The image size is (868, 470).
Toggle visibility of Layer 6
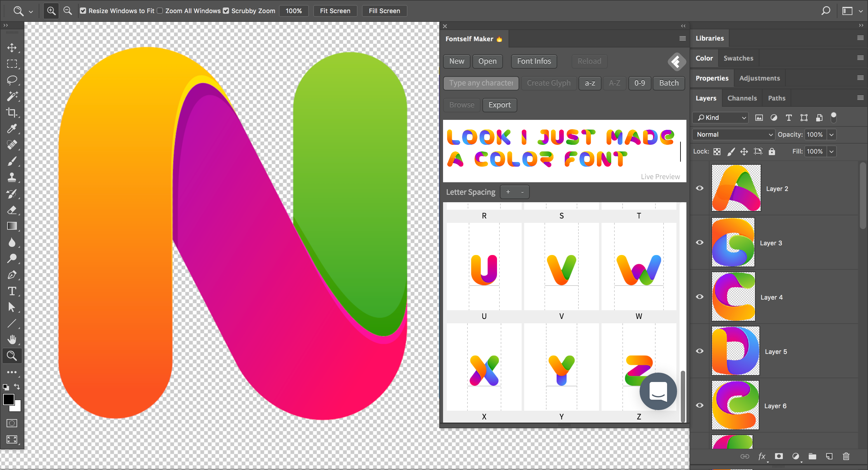(x=700, y=406)
